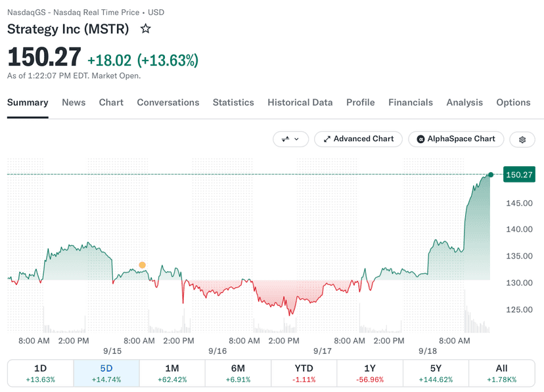Open the Advanced Chart view
Image resolution: width=544 pixels, height=392 pixels.
[x=358, y=139]
